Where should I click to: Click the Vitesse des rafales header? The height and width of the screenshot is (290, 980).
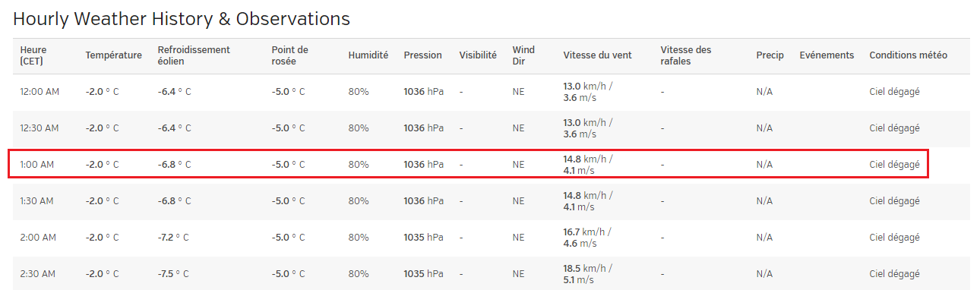coord(686,55)
